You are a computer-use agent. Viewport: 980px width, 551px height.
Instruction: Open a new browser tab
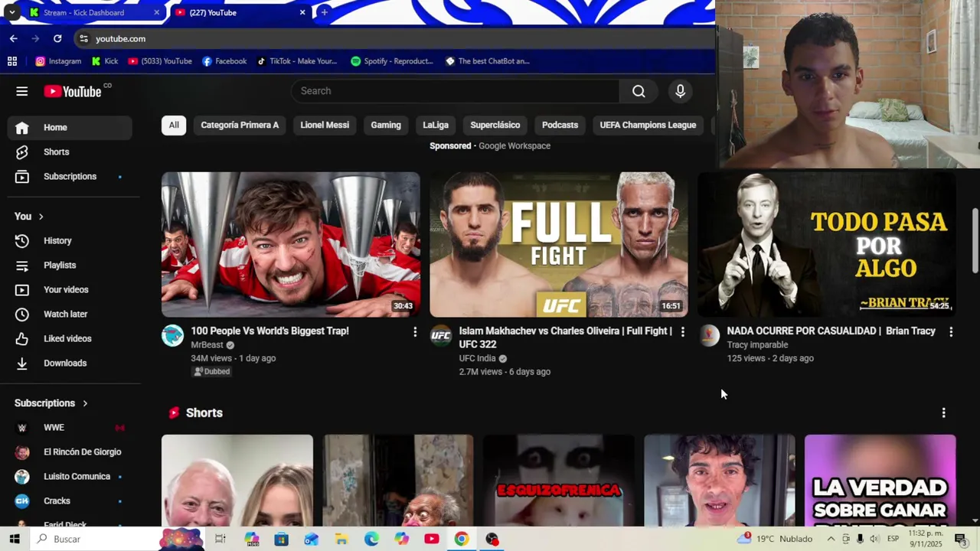point(324,12)
